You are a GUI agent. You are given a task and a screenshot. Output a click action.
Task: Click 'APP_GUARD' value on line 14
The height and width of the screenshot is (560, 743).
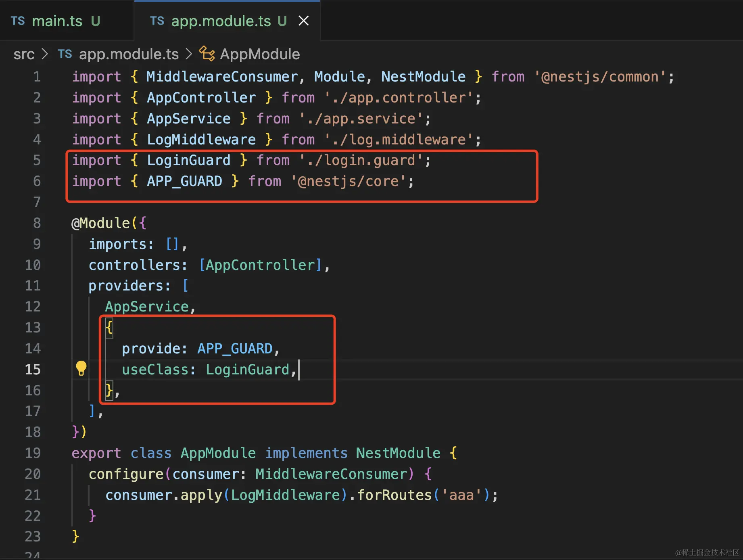click(235, 349)
